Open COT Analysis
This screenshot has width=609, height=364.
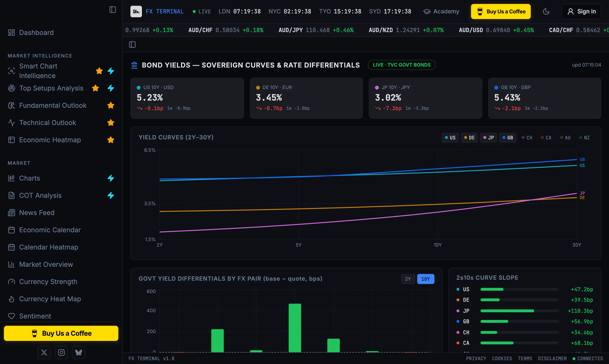click(41, 195)
